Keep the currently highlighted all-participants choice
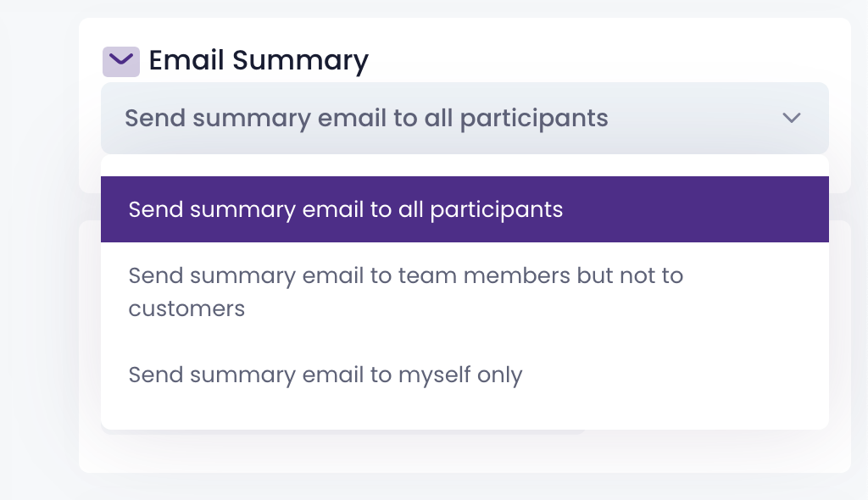The width and height of the screenshot is (868, 500). 465,209
